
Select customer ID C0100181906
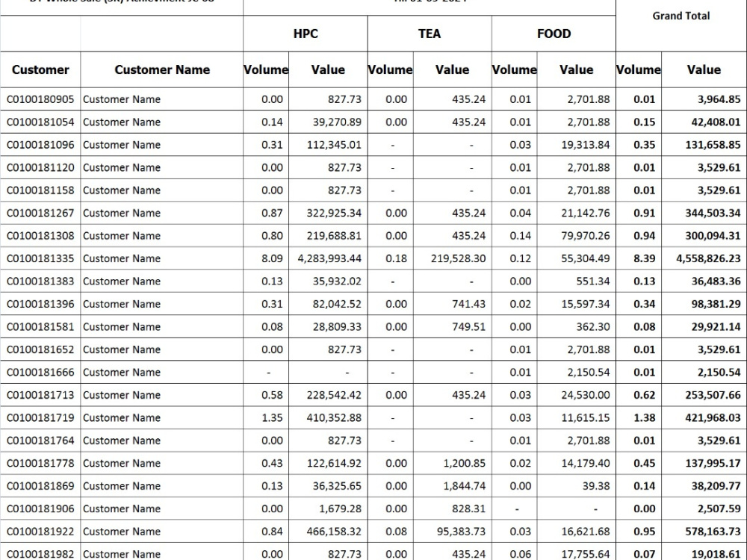pos(40,509)
